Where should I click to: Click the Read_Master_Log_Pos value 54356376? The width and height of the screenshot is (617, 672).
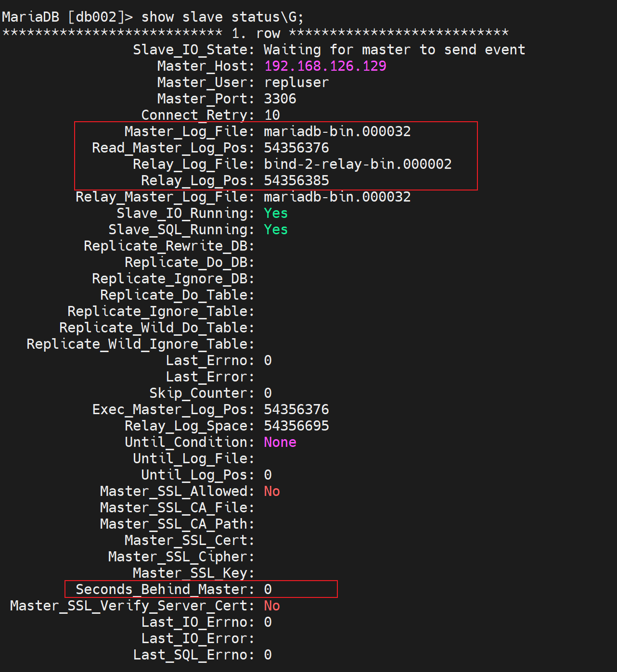296,148
